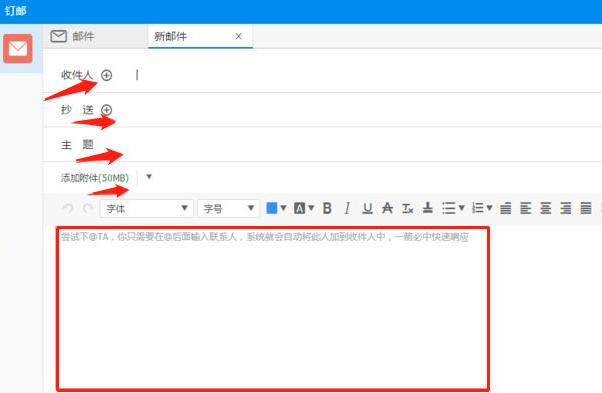Toggle underline formatting
The image size is (602, 393).
tap(367, 208)
